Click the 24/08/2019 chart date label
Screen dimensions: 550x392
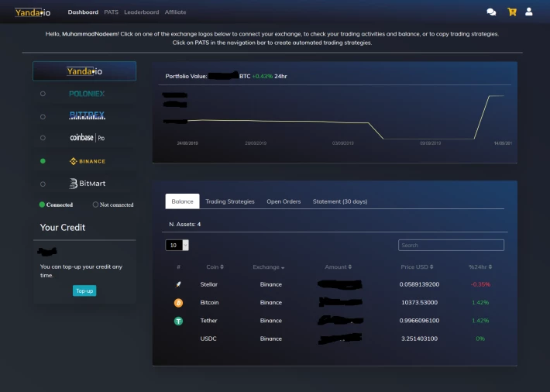pyautogui.click(x=187, y=143)
